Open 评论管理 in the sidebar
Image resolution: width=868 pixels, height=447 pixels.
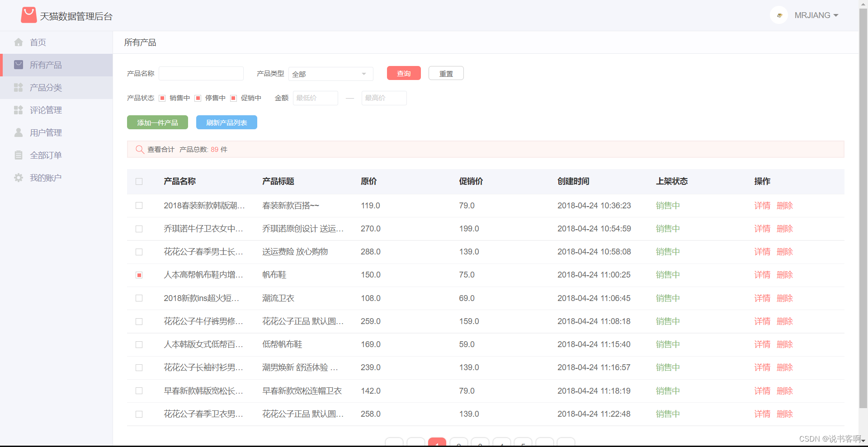tap(56, 110)
